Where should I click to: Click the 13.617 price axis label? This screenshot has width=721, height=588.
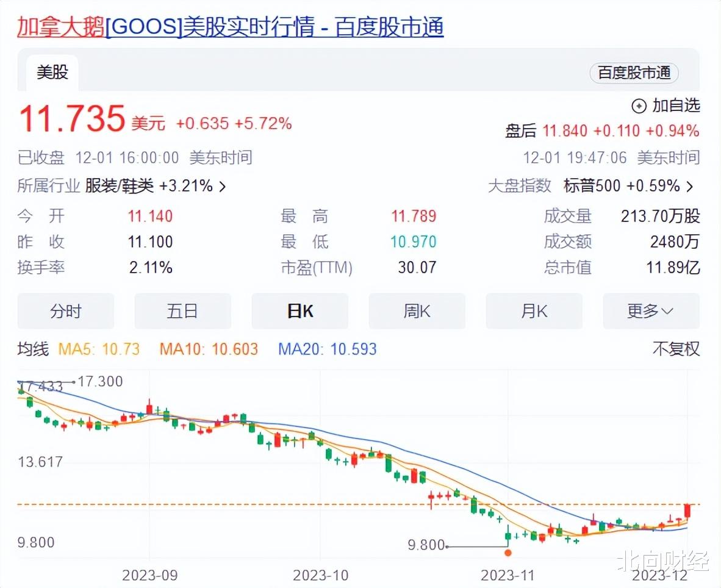(40, 462)
